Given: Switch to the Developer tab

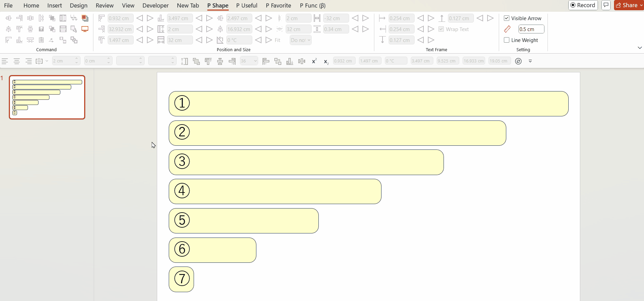Looking at the screenshot, I should pos(155,5).
